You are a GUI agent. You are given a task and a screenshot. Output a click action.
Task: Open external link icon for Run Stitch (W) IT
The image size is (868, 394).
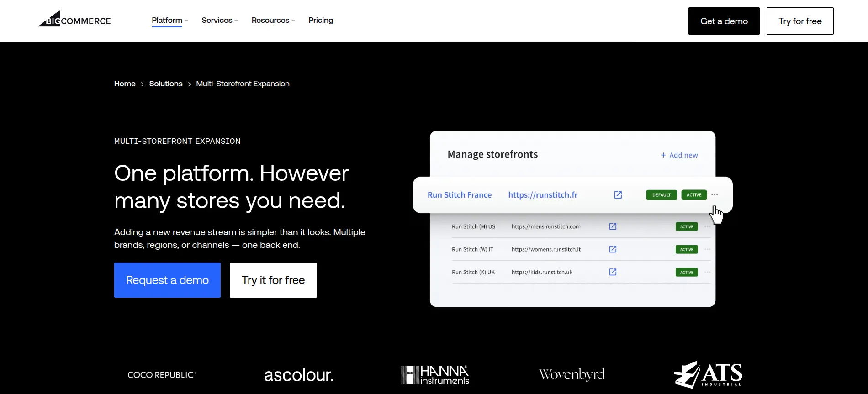tap(613, 249)
